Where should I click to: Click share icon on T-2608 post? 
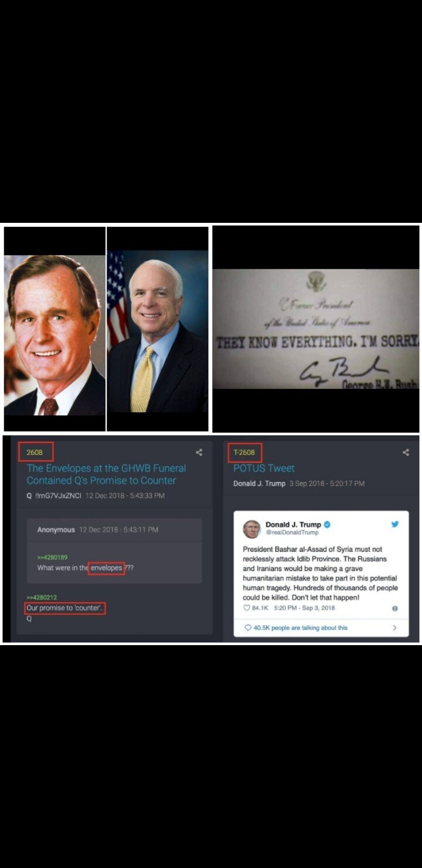pos(406,452)
